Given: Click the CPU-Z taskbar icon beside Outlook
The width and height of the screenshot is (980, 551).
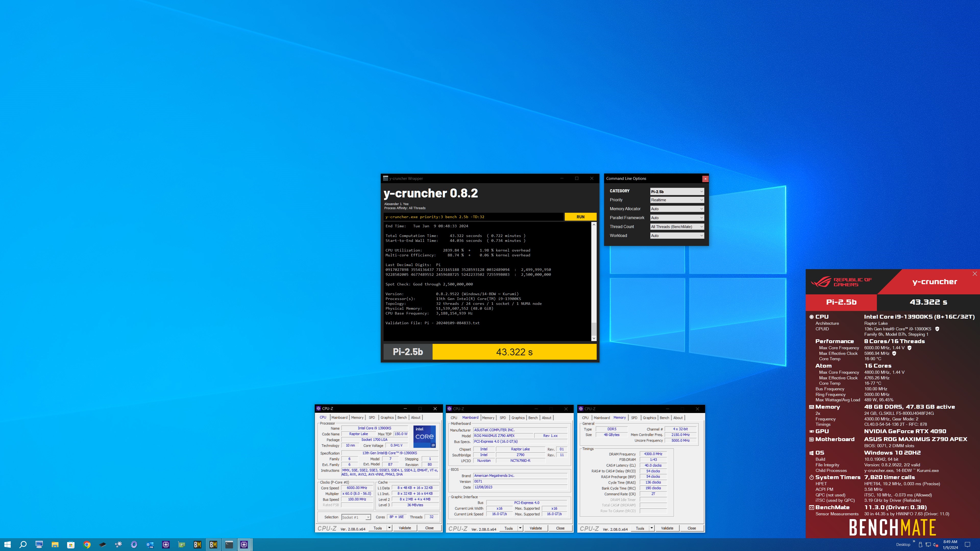Looking at the screenshot, I should [166, 545].
